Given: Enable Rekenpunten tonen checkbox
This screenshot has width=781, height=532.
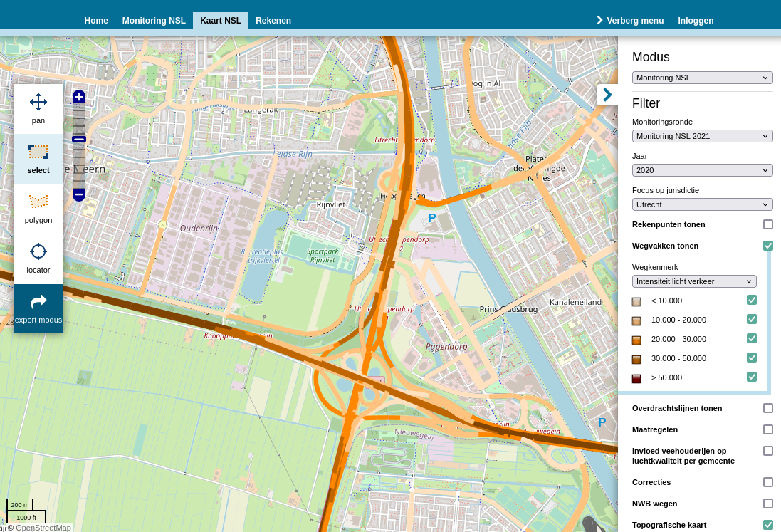Looking at the screenshot, I should coord(767,224).
